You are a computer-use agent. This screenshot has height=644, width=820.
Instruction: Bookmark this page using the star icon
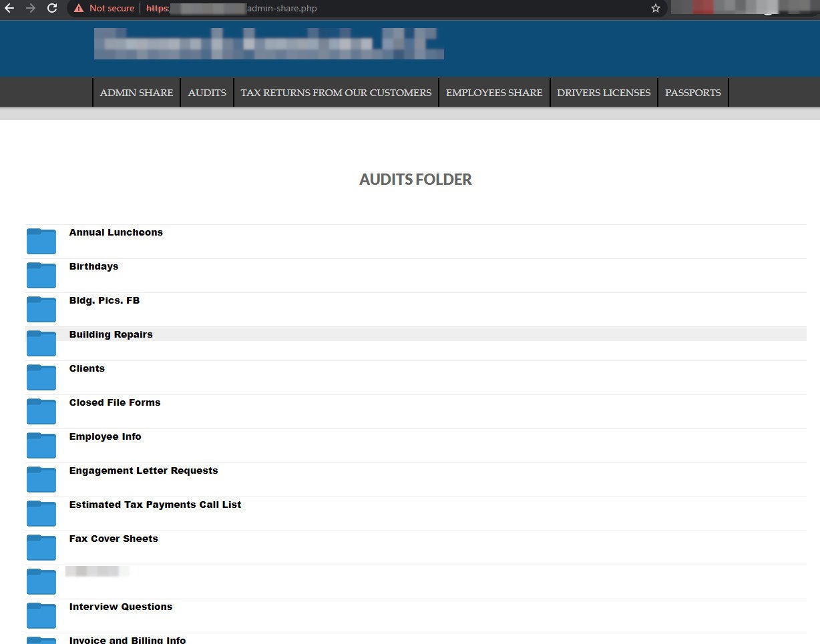tap(655, 9)
